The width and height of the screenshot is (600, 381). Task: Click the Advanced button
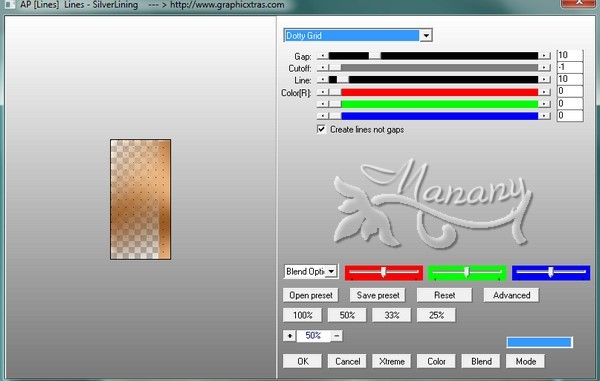point(511,295)
